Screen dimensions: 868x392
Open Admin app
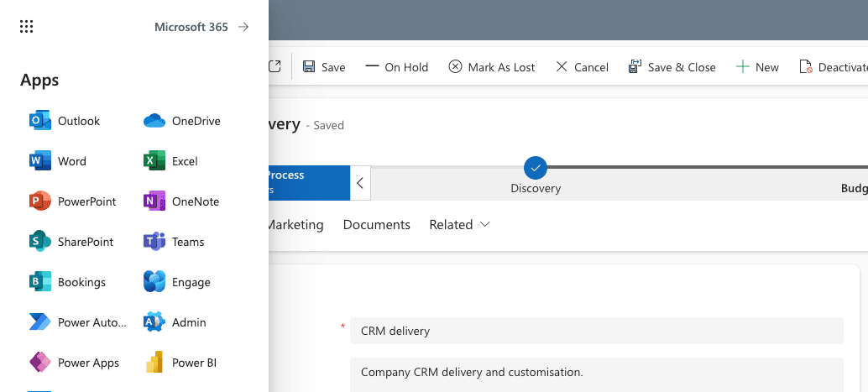click(x=175, y=322)
